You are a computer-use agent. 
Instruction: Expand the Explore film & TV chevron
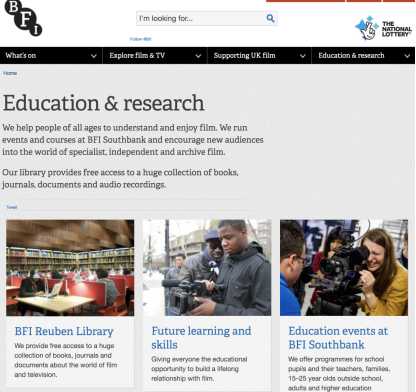[x=198, y=56]
